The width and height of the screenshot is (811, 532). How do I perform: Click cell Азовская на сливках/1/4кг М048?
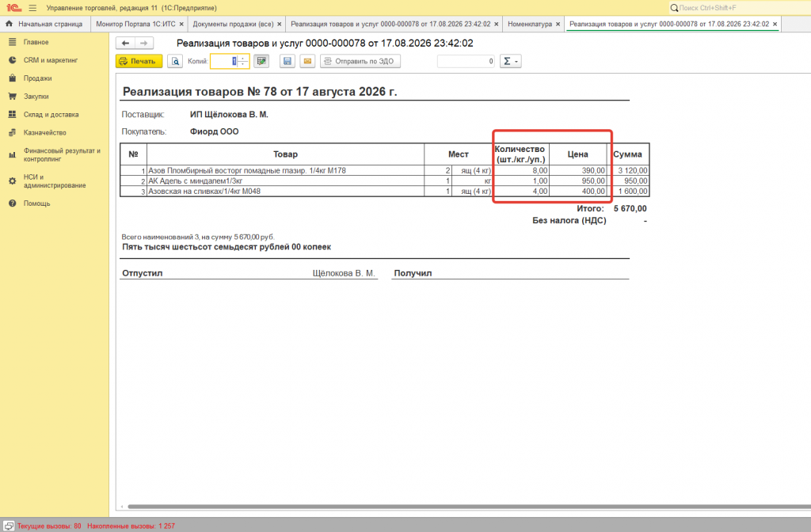pyautogui.click(x=285, y=191)
